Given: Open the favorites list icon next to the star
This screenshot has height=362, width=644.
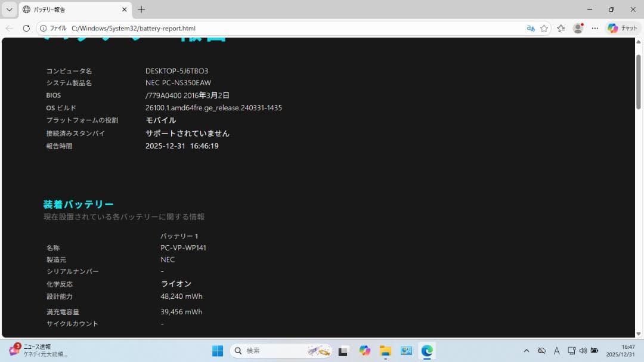Looking at the screenshot, I should click(561, 28).
